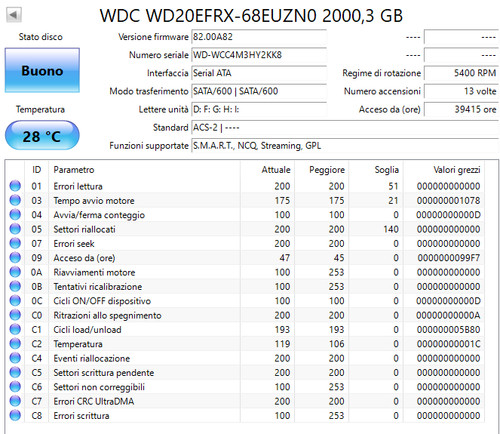Click the serial number field WD-WCC4M3HY2KK8
The height and width of the screenshot is (434, 500).
pos(259,55)
